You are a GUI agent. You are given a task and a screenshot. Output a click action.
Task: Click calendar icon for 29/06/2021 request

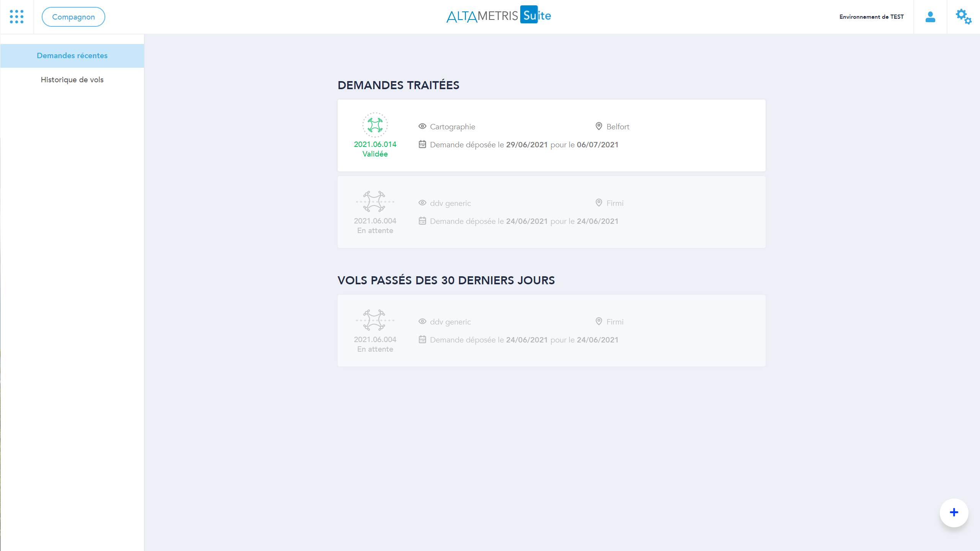coord(422,144)
